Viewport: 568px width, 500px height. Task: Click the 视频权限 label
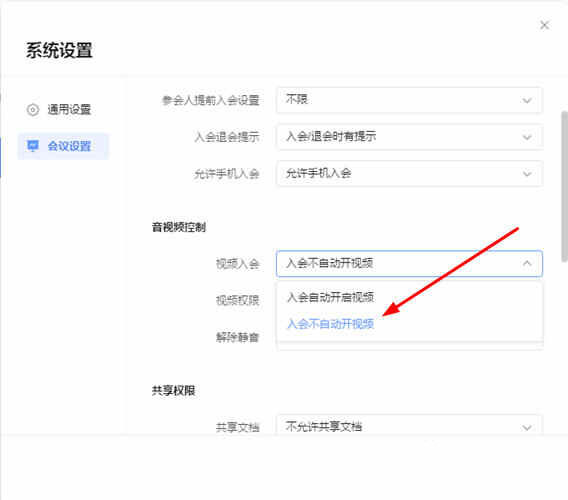point(237,300)
